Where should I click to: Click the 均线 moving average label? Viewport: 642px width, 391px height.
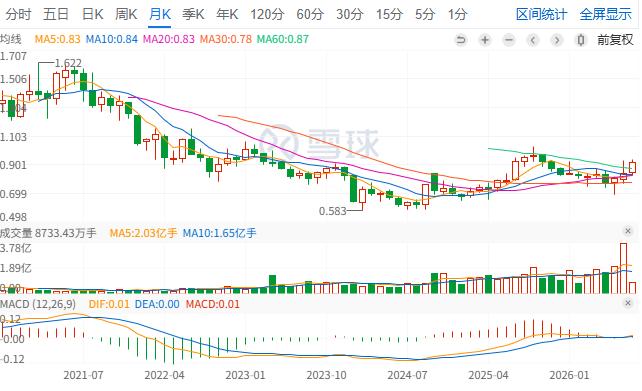11,39
